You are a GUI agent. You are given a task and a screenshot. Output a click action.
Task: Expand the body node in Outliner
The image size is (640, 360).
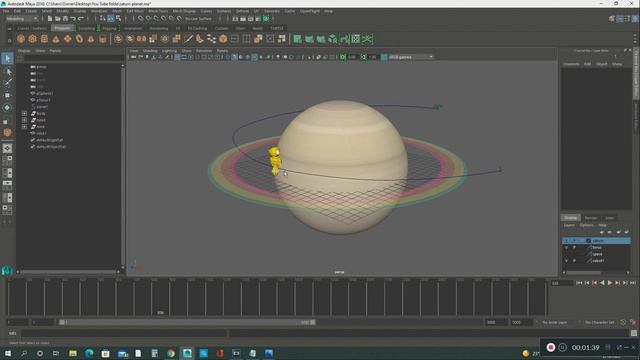coord(24,113)
